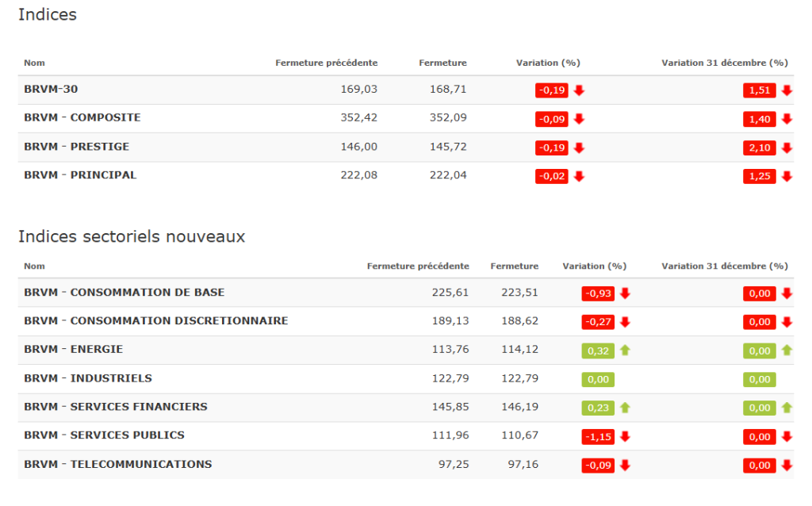Click Variation (%) header in sectoriels table
Viewport: 812px width, 506px height.
(594, 266)
